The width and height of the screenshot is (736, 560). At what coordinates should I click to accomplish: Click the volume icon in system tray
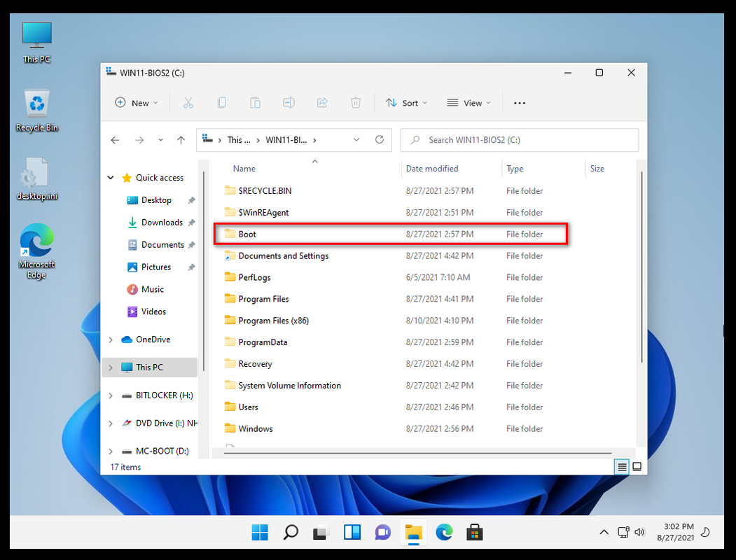[x=639, y=532]
